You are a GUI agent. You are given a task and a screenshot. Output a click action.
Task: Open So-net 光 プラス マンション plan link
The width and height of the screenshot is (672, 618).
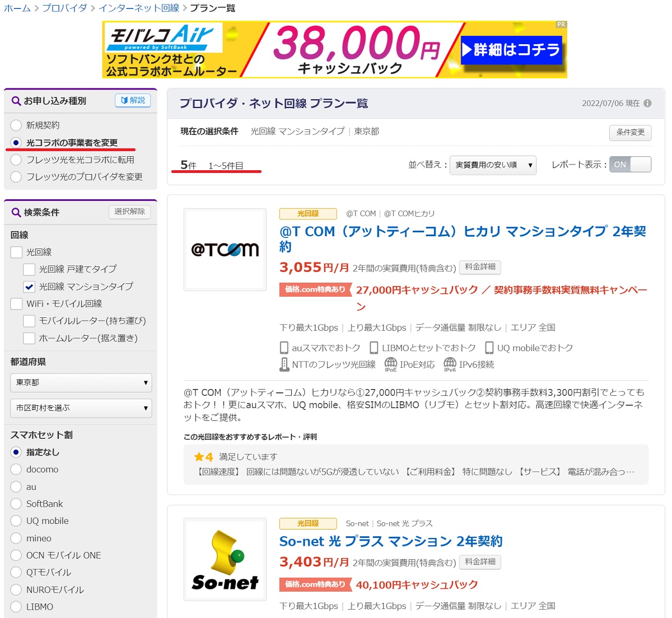click(391, 541)
